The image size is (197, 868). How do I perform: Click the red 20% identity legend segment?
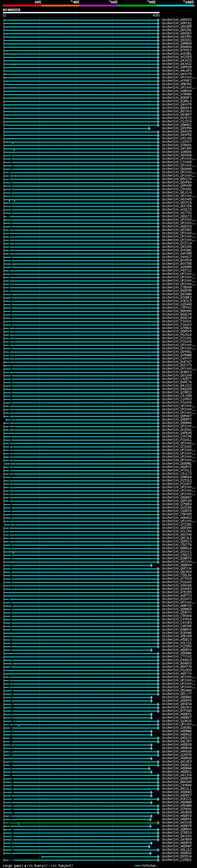(22, 6)
